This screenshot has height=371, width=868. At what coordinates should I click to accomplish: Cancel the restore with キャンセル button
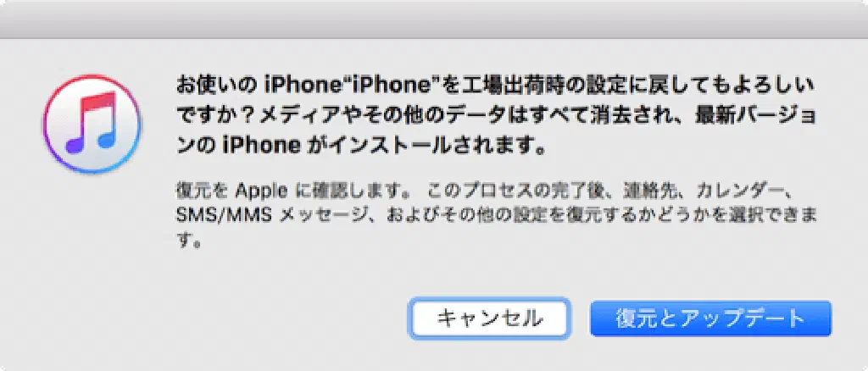489,318
